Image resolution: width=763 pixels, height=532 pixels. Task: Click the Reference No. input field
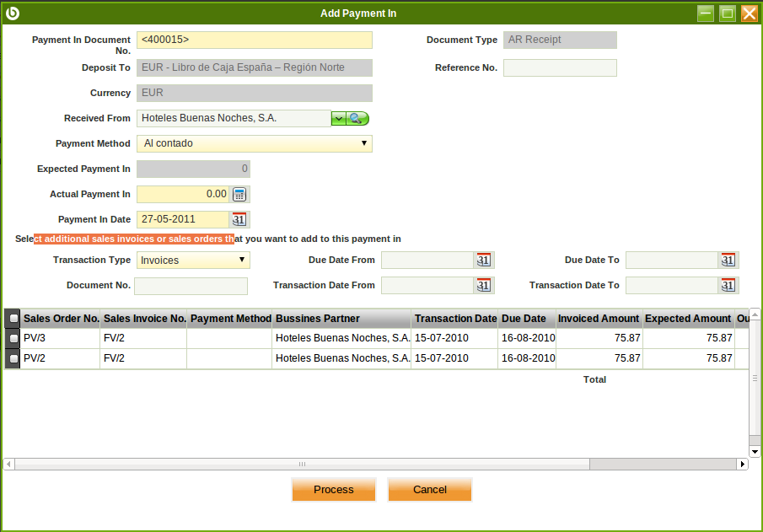coord(560,68)
